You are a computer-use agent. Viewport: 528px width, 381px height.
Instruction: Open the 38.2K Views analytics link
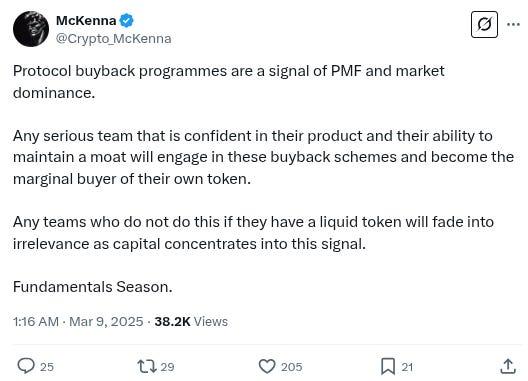point(191,322)
